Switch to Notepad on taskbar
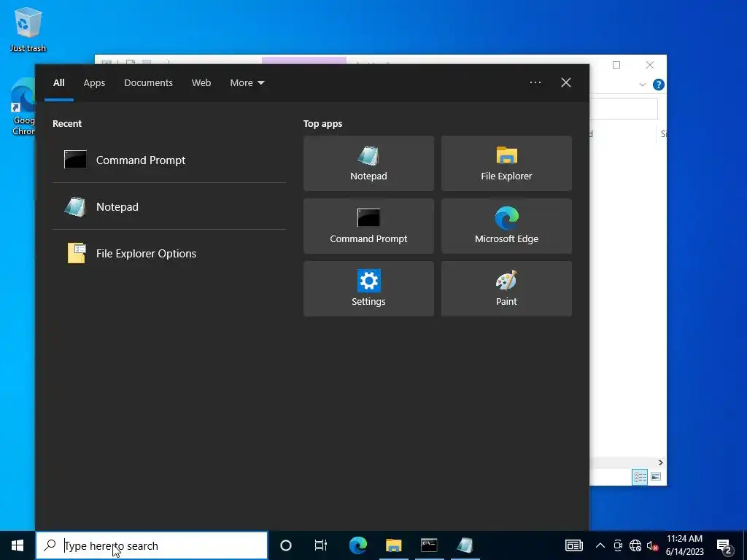The image size is (747, 560). (465, 545)
